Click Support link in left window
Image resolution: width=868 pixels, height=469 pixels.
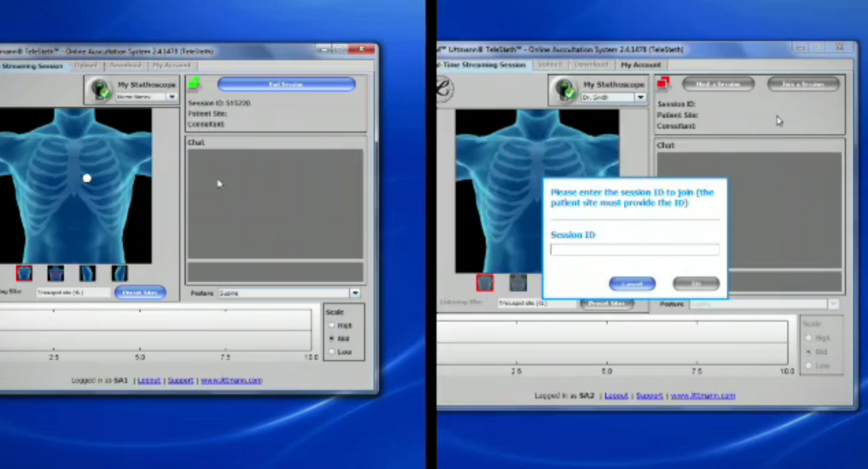coord(180,380)
